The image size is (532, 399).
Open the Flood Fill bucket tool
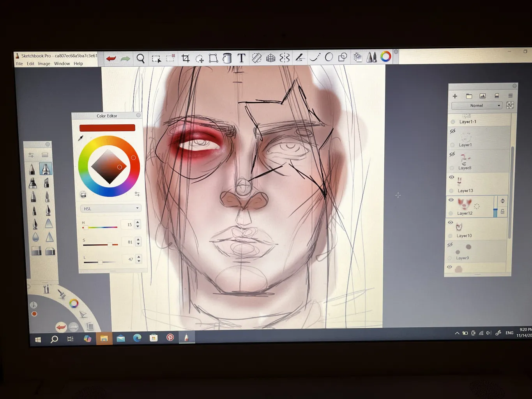(227, 58)
